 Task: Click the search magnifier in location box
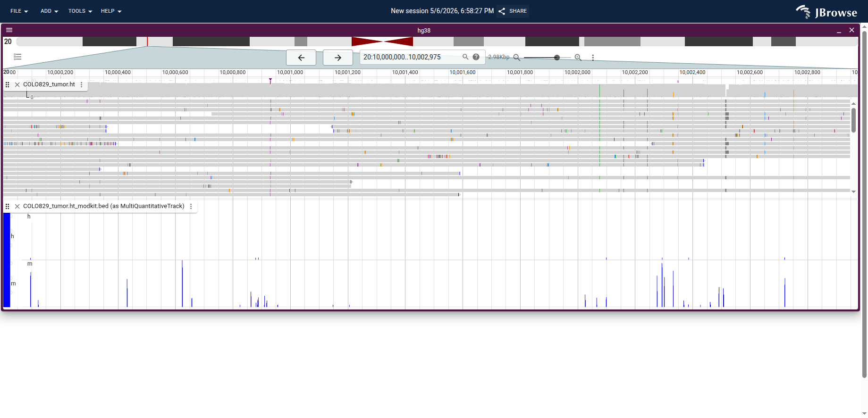click(465, 57)
